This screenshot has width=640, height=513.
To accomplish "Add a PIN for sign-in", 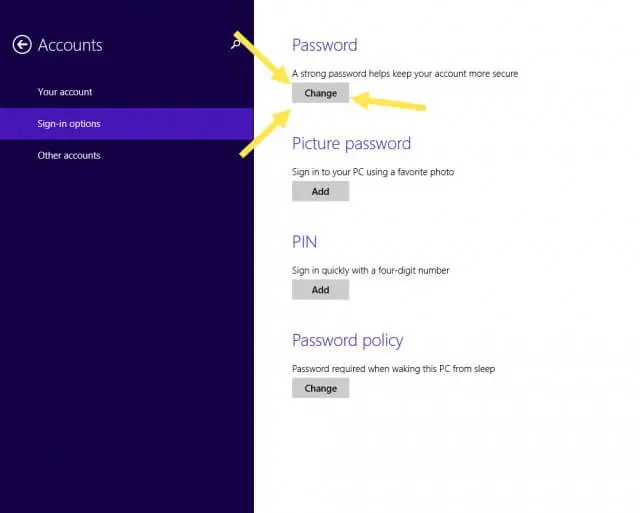I will click(320, 290).
